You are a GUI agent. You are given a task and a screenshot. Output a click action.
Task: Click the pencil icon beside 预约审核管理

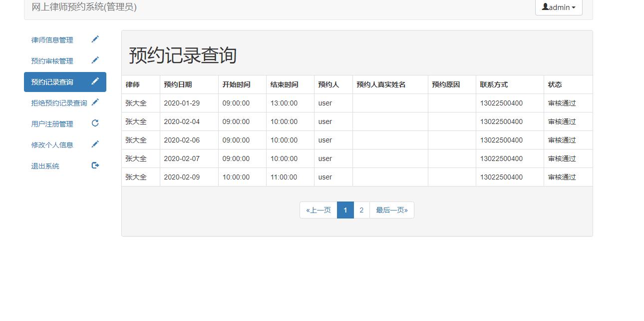click(95, 60)
